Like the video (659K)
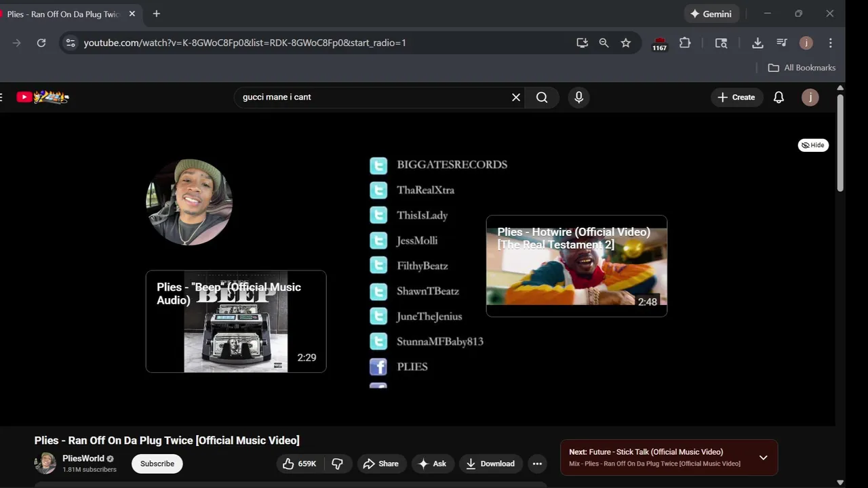The height and width of the screenshot is (488, 868). pyautogui.click(x=299, y=464)
